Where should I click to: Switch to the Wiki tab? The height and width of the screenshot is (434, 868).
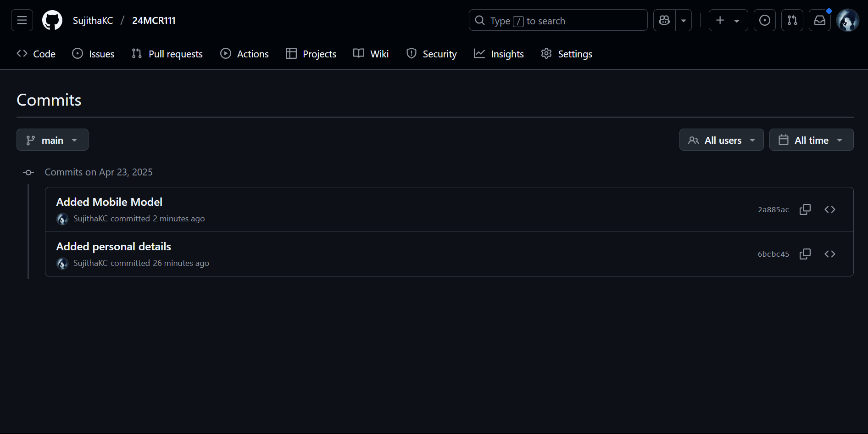pos(371,54)
